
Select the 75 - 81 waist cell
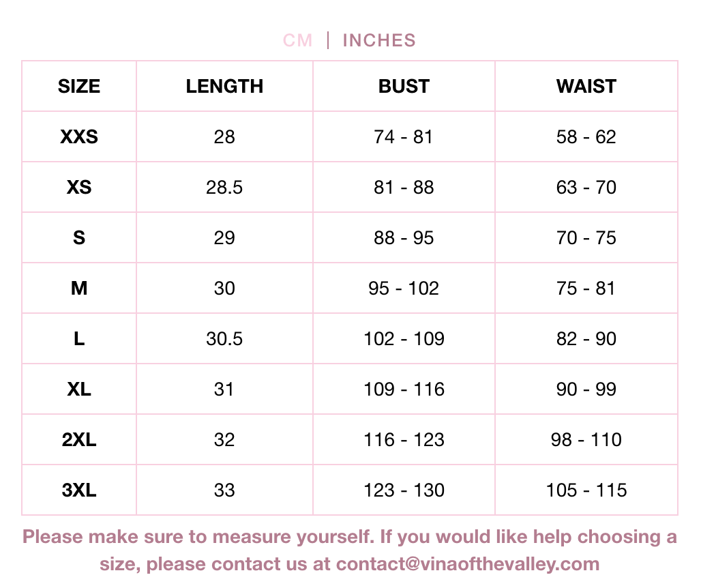586,289
